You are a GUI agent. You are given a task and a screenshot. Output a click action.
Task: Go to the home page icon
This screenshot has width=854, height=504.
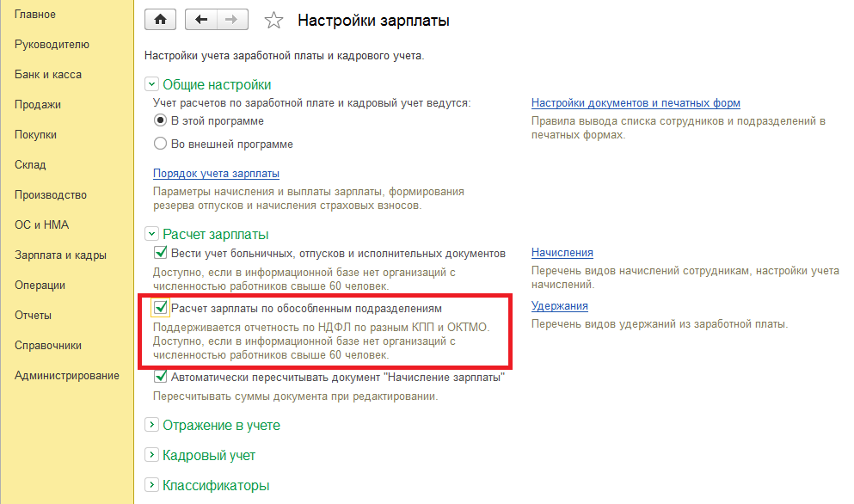point(160,20)
